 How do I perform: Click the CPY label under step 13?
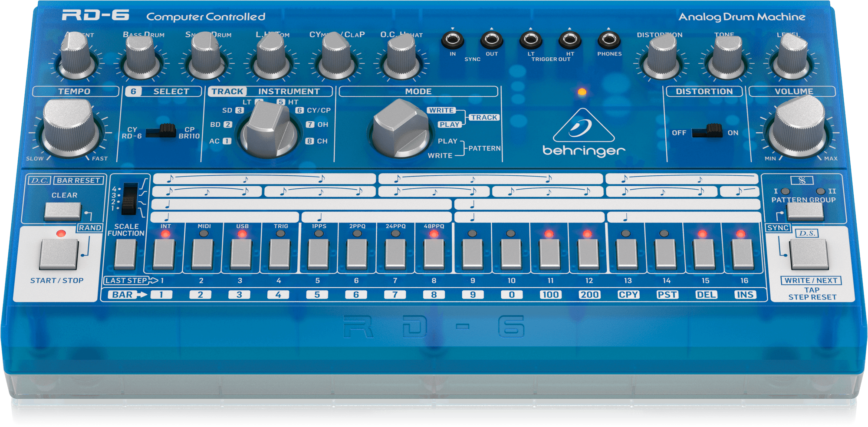[x=628, y=295]
